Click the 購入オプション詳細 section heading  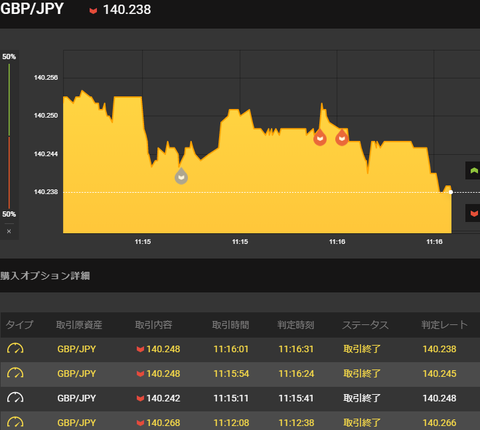pos(45,276)
